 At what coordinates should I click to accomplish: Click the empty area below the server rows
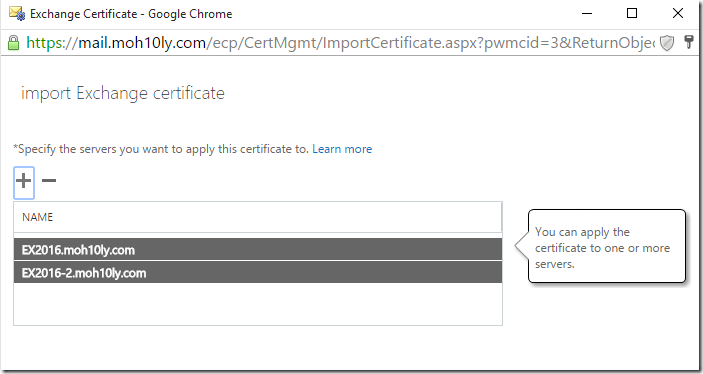pos(258,304)
